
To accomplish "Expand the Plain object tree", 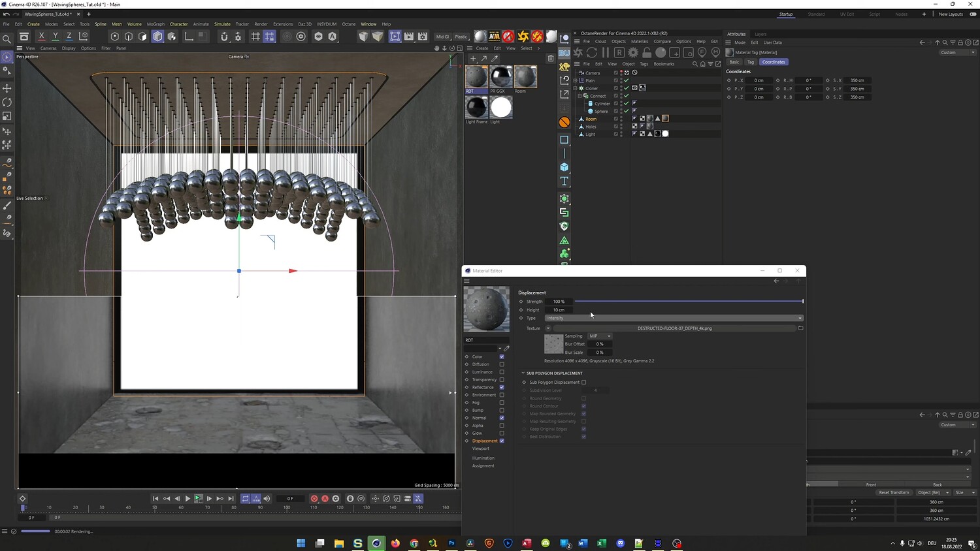I will pyautogui.click(x=576, y=80).
